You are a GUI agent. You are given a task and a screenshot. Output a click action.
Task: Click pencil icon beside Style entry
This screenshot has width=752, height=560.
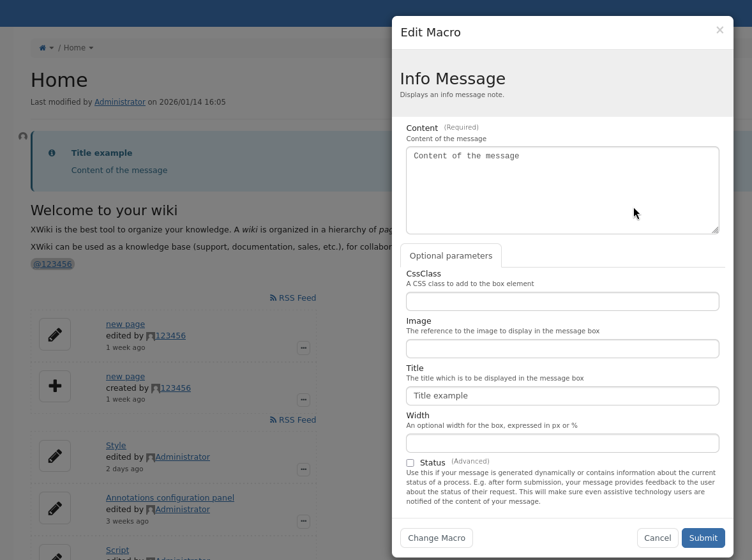[55, 456]
